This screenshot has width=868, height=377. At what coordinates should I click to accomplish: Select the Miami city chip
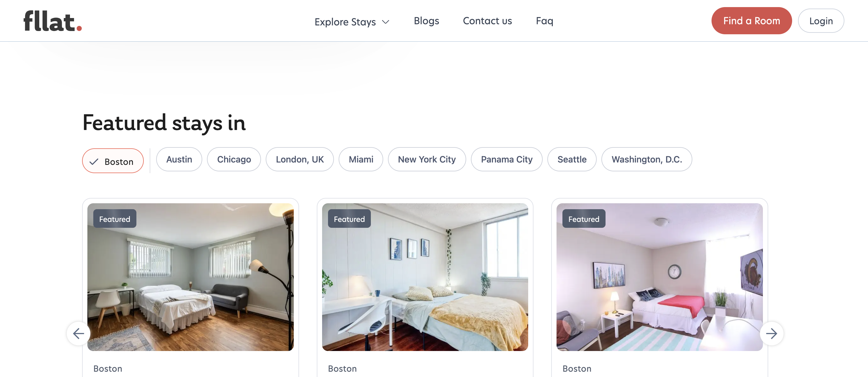361,159
